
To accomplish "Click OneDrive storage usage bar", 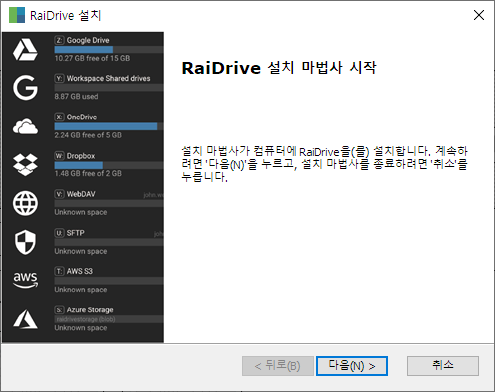I will pyautogui.click(x=109, y=126).
